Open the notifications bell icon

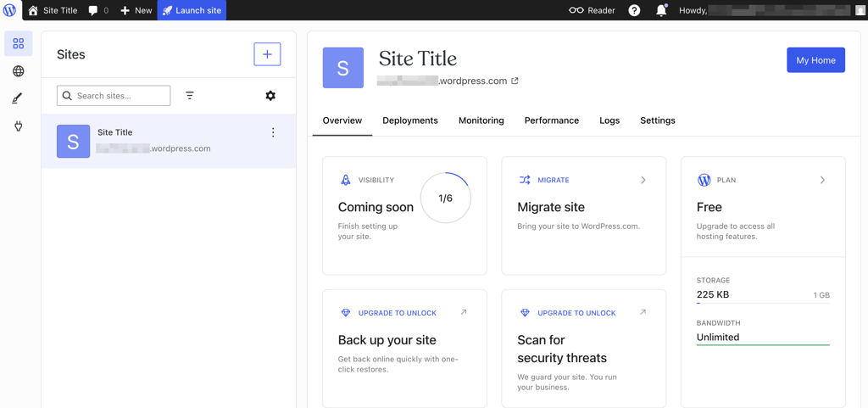(x=661, y=10)
